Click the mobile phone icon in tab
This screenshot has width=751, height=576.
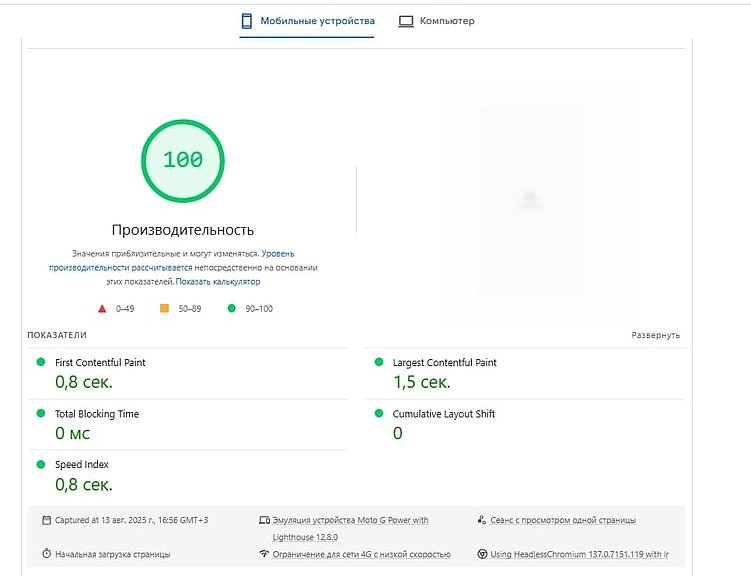[x=247, y=21]
